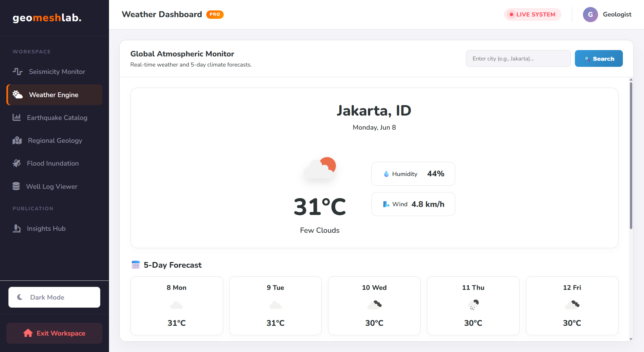Click the Weather Dashboard title
The image size is (644, 352).
[162, 14]
